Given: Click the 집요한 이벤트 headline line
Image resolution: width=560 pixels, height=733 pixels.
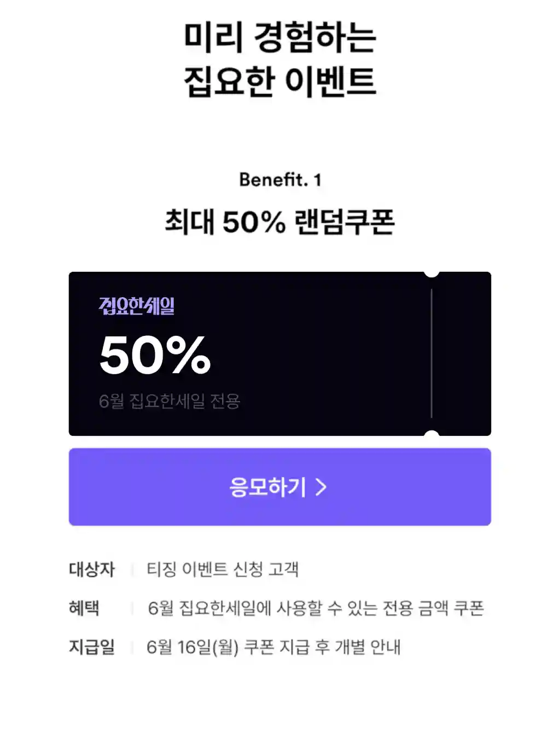Looking at the screenshot, I should click(x=280, y=82).
